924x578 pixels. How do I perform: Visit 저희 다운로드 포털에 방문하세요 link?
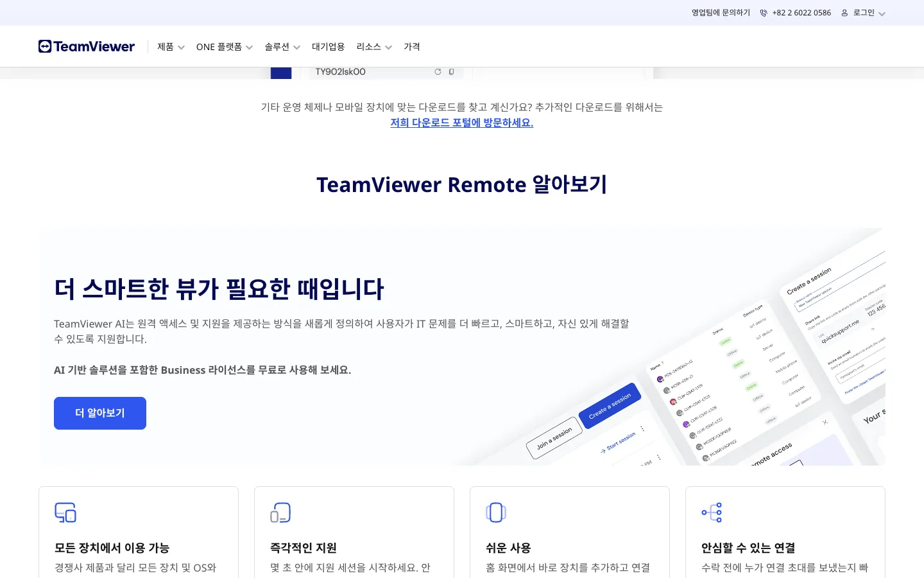[x=462, y=123]
